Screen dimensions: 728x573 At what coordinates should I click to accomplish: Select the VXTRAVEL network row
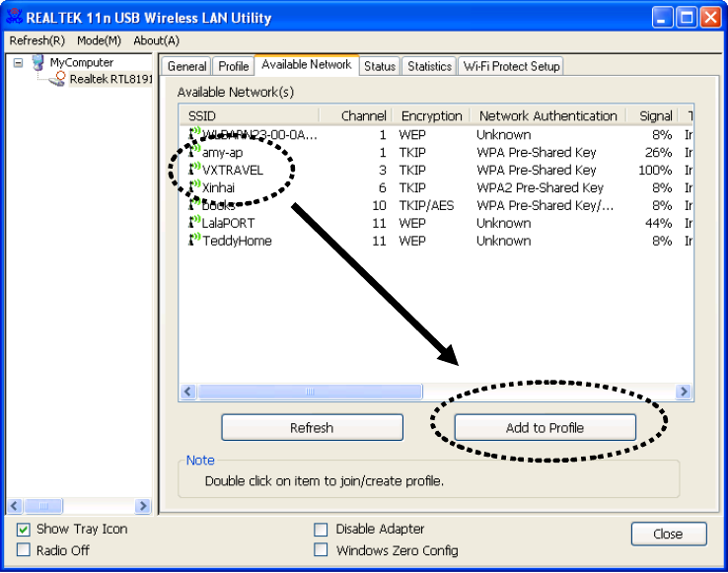(x=436, y=170)
